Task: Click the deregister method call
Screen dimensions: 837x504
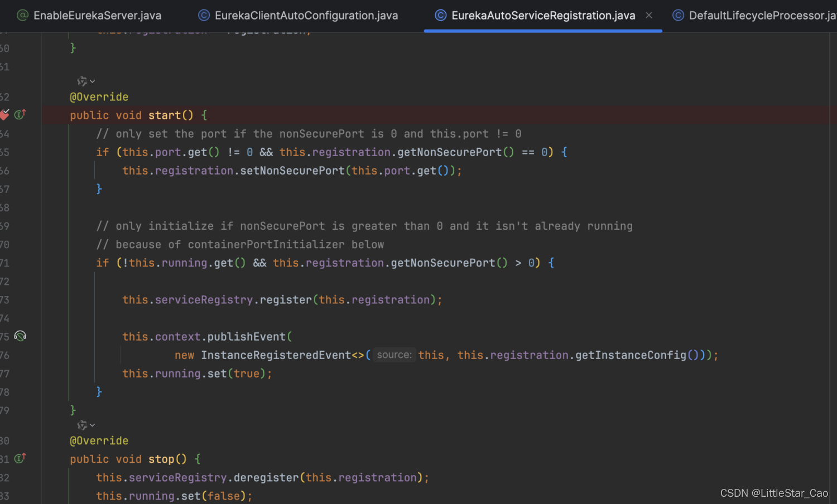Action: click(266, 478)
